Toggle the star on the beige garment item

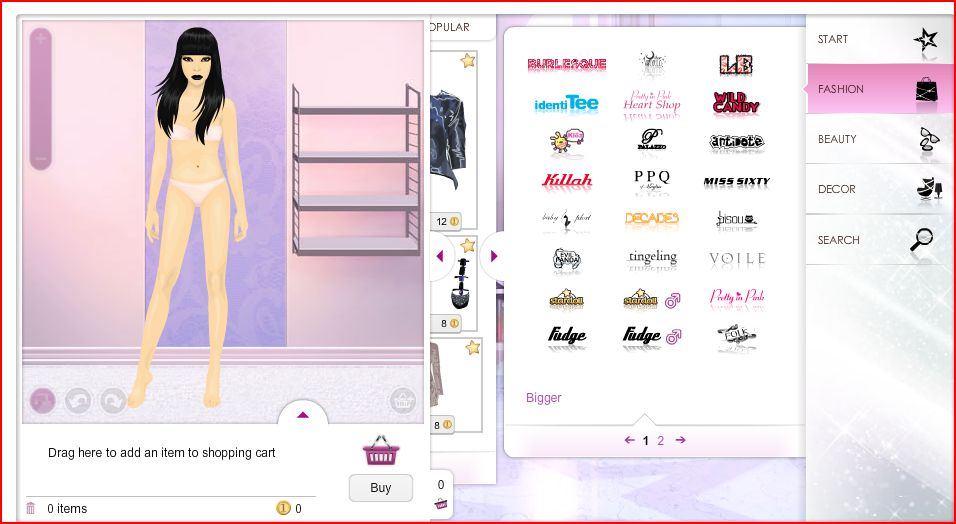[473, 348]
